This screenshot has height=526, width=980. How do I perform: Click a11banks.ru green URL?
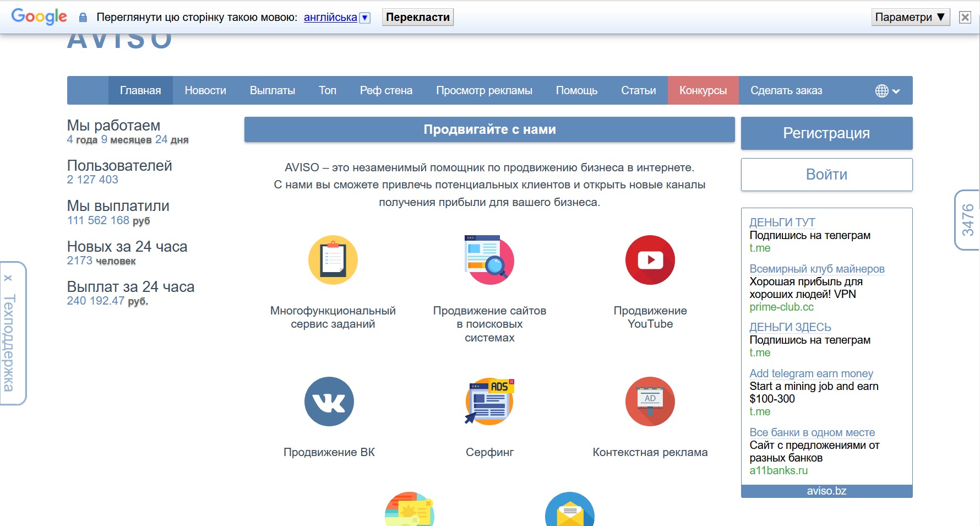(778, 470)
